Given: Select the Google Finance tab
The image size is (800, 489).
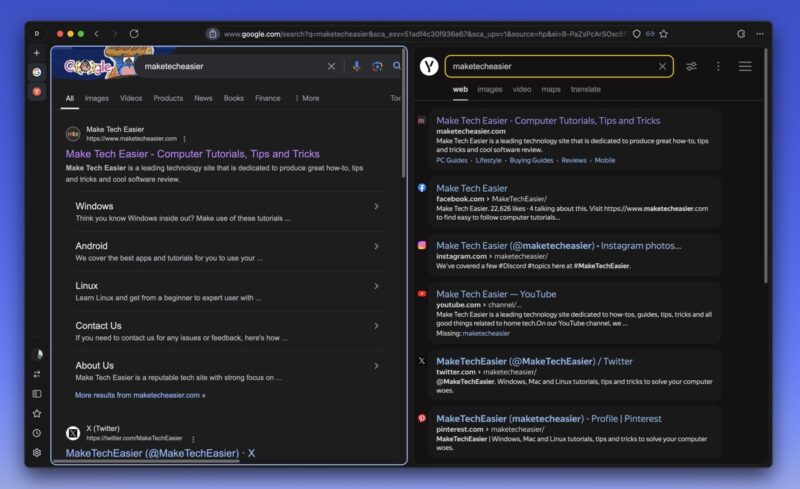Looking at the screenshot, I should tap(268, 98).
